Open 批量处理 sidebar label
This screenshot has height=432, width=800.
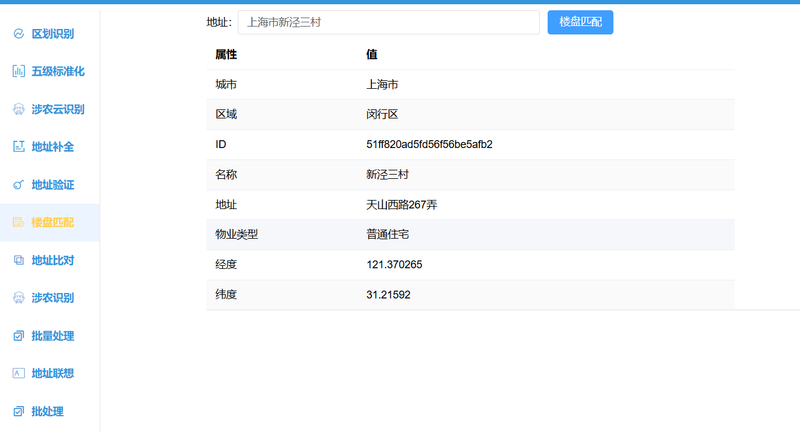(53, 336)
